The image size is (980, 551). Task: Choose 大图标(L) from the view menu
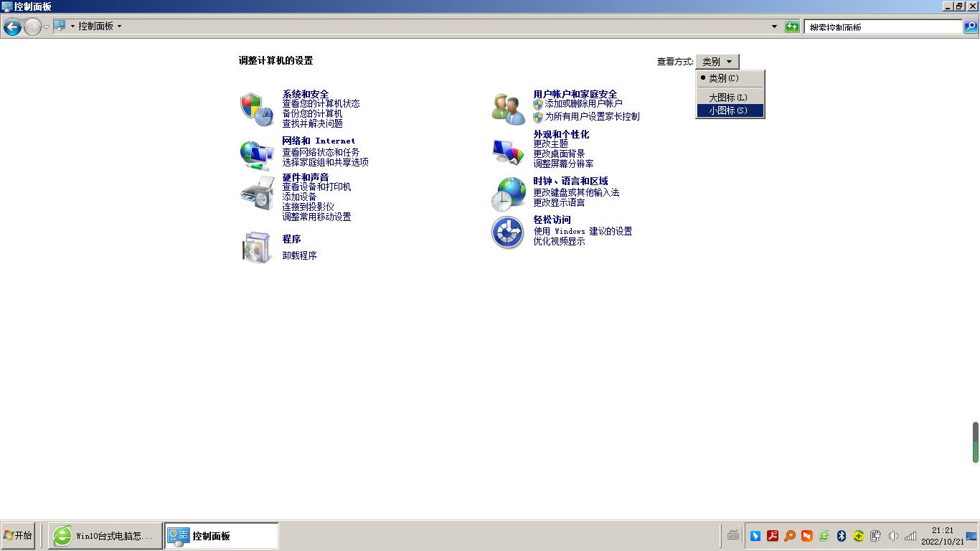(x=730, y=98)
